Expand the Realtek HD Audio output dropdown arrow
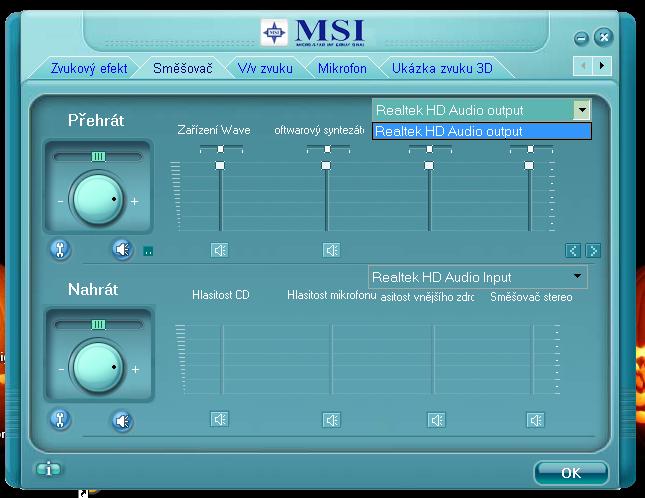This screenshot has width=645, height=498. (582, 110)
